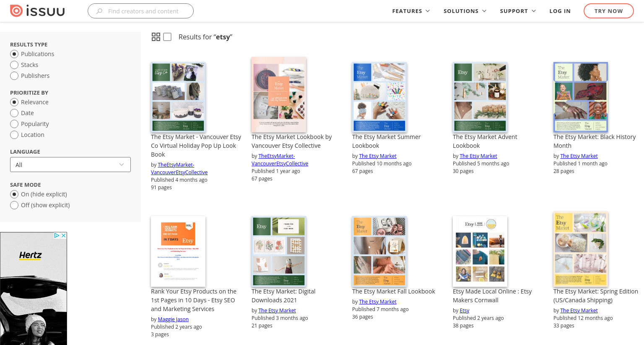Click the title 'The Etsy Market Advent Lookbook'
The width and height of the screenshot is (644, 345).
pos(485,141)
